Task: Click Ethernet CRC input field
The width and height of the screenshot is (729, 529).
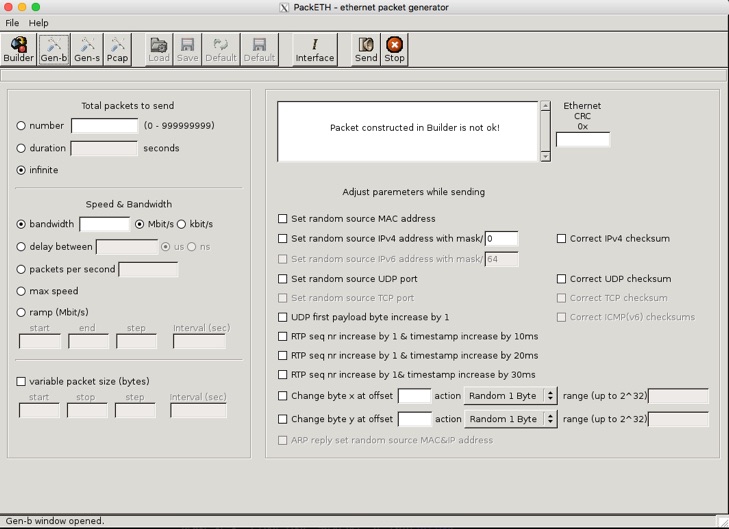Action: point(583,139)
